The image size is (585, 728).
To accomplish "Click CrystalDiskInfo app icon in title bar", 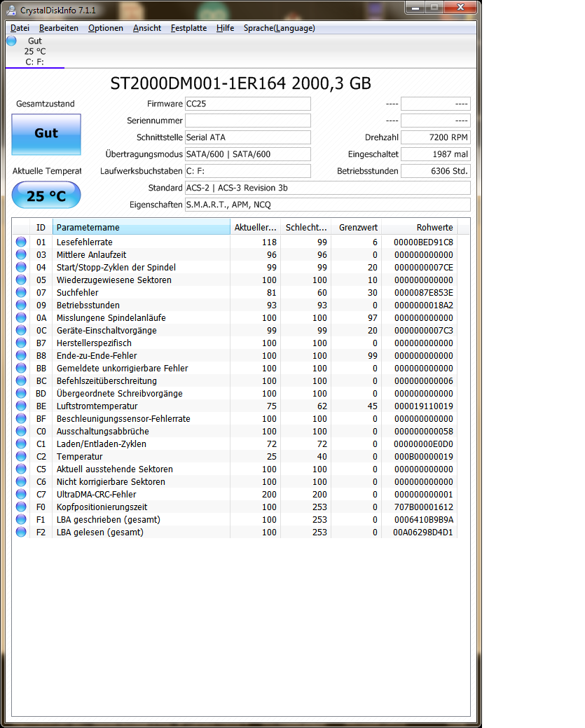I will (x=12, y=10).
